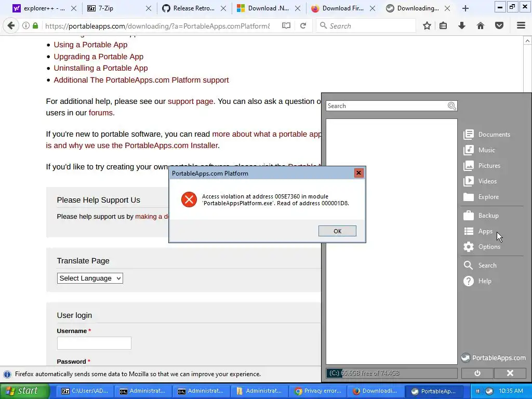Open the Firefox hamburger menu
532x399 pixels.
pos(521,26)
